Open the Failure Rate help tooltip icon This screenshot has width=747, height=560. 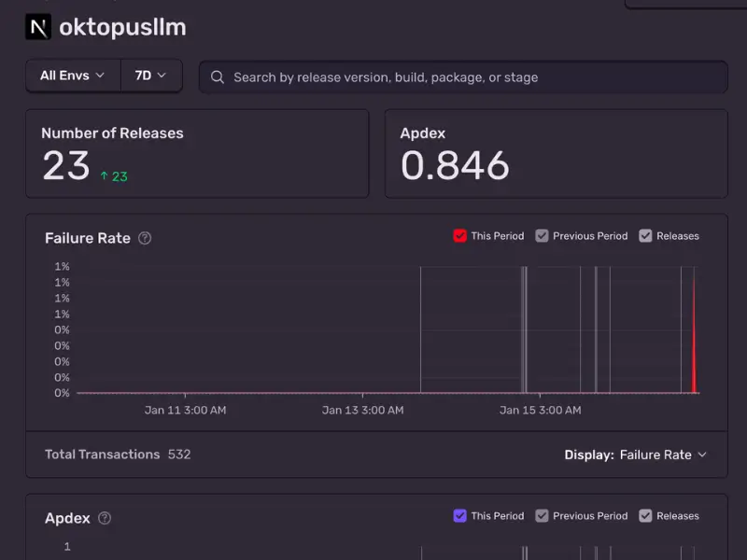coord(145,238)
